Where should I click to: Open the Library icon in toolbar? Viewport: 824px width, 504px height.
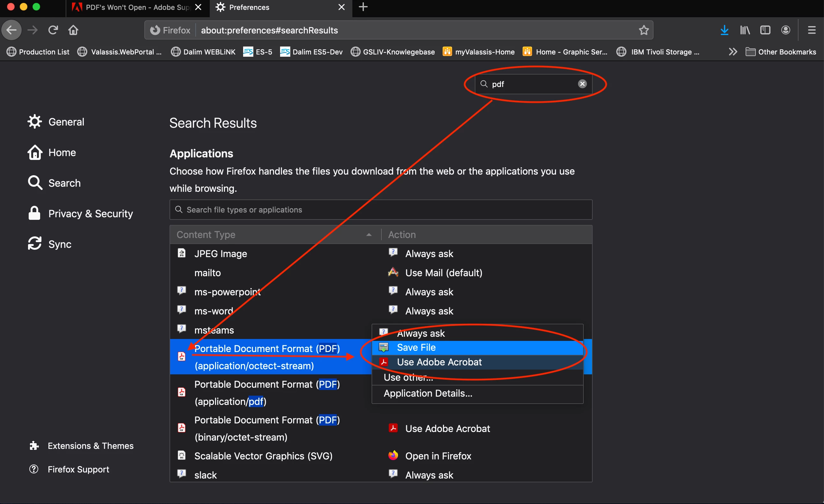pyautogui.click(x=745, y=30)
